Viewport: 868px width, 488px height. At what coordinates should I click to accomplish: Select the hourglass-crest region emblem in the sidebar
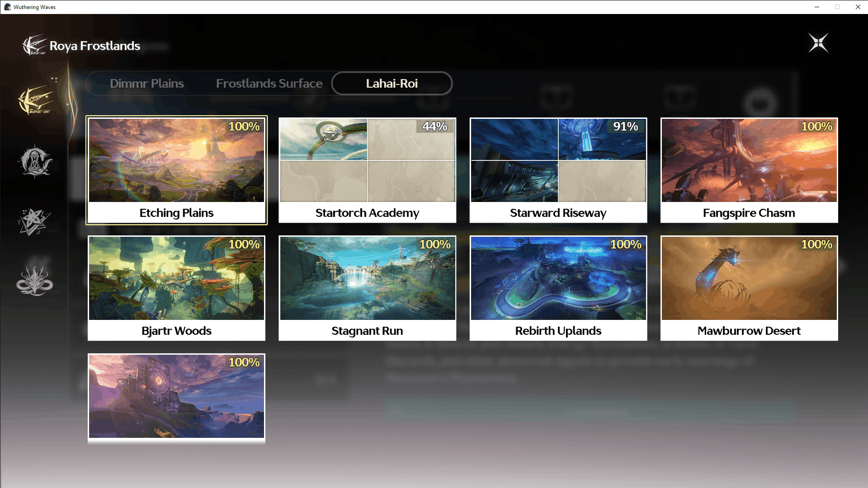(x=35, y=161)
